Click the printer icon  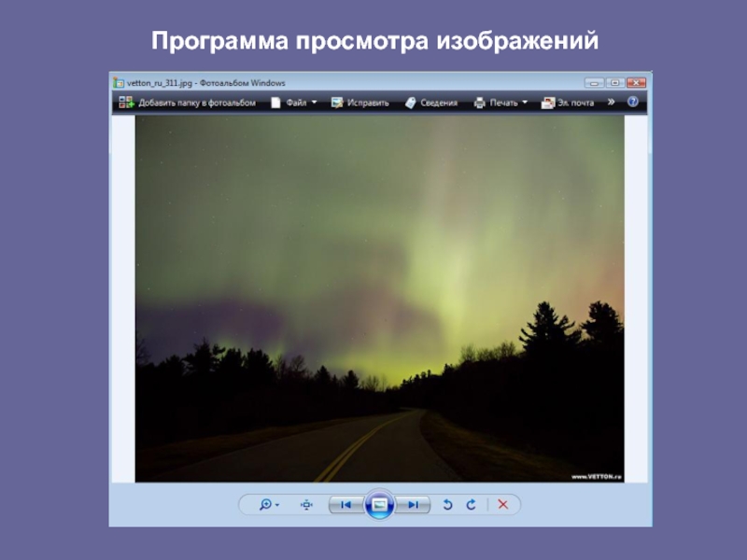(x=479, y=103)
